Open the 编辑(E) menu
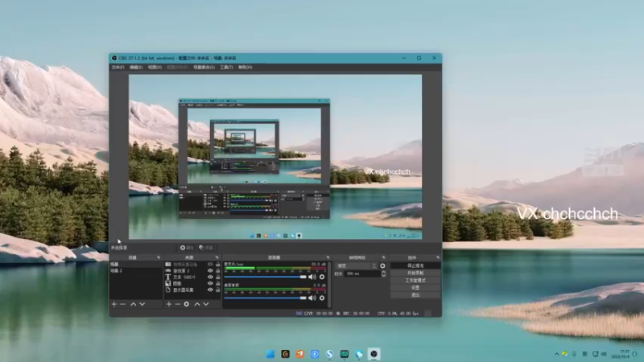644x362 pixels. [136, 68]
